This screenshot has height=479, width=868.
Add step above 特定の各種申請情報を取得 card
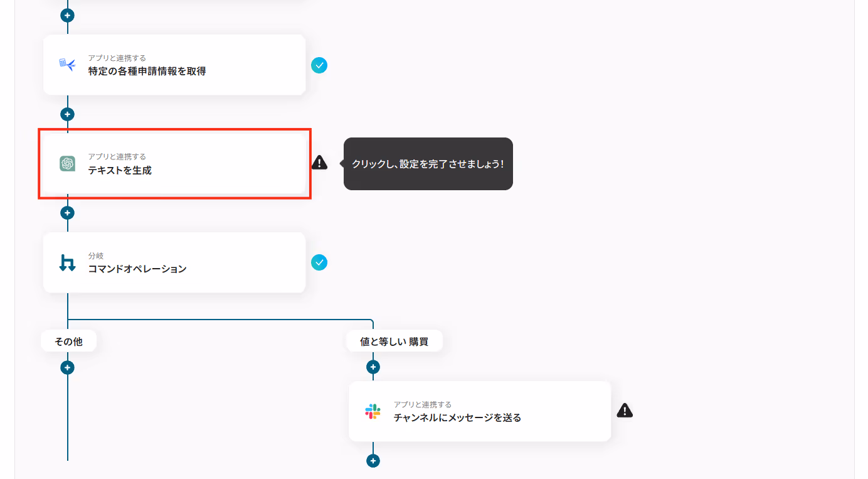68,15
